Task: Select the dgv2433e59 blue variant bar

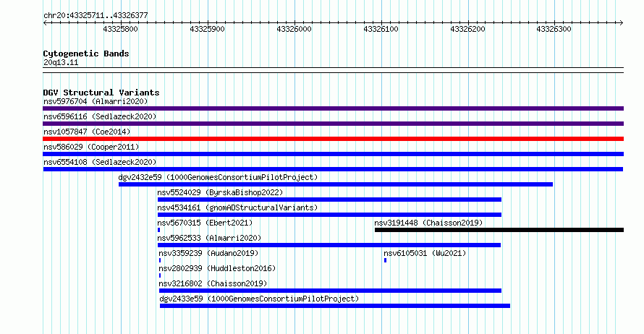Action: (335, 306)
